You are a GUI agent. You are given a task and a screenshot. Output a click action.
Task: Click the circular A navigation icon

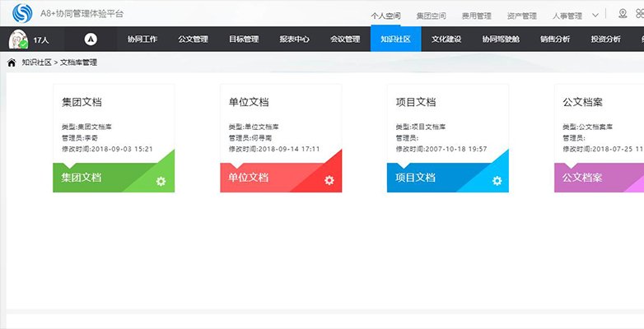pos(91,39)
